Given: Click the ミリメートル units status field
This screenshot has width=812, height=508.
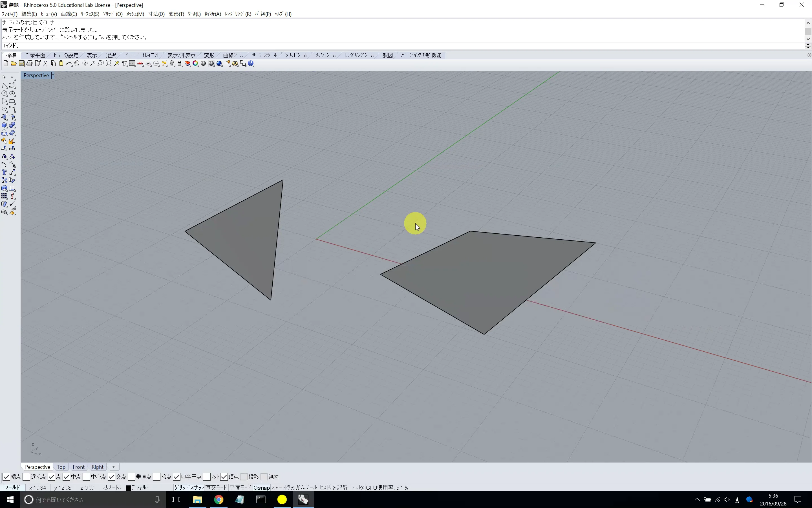Looking at the screenshot, I should (112, 487).
